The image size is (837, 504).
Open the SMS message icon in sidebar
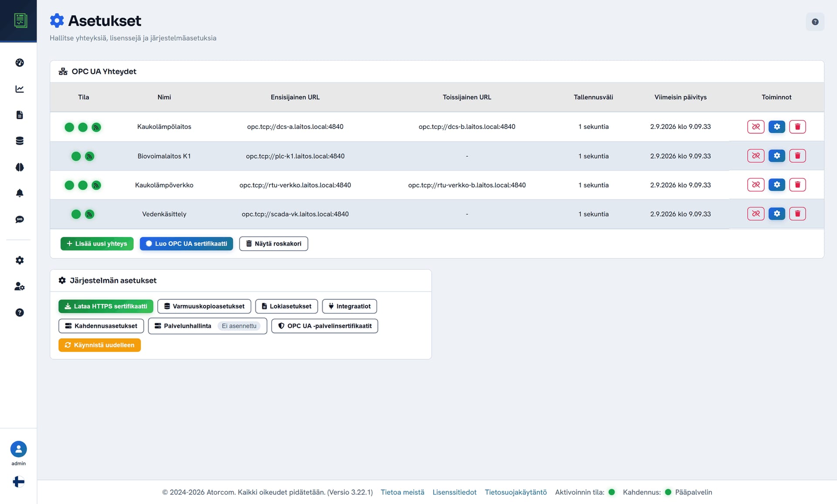coord(20,219)
